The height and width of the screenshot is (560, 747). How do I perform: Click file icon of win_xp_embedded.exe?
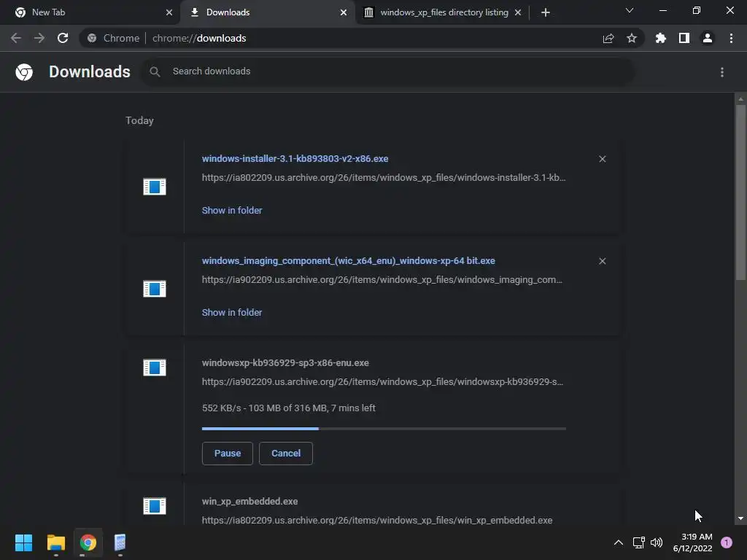(155, 506)
